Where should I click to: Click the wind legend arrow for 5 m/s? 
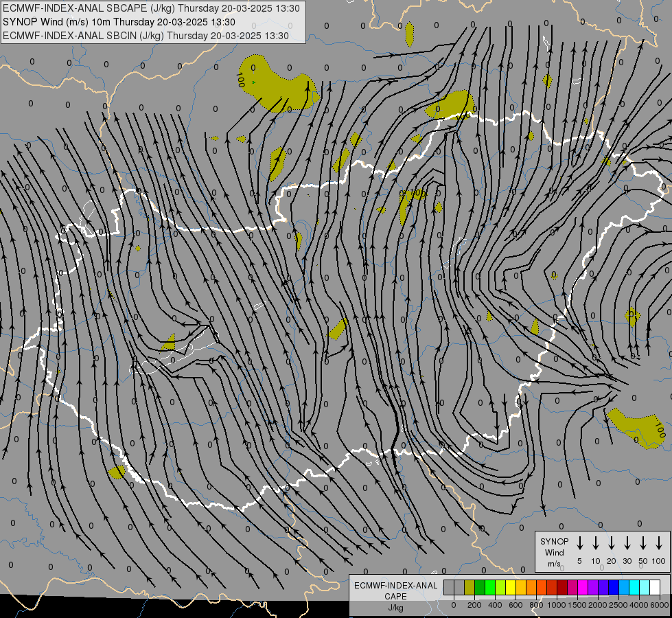click(x=579, y=543)
